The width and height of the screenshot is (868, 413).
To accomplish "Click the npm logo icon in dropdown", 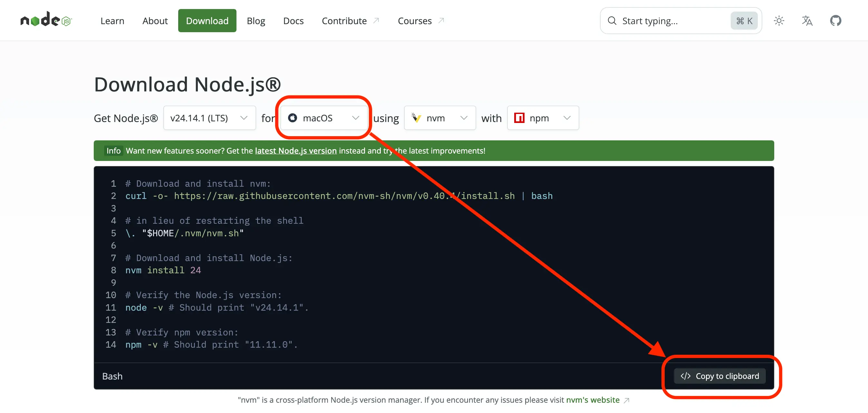I will [519, 118].
